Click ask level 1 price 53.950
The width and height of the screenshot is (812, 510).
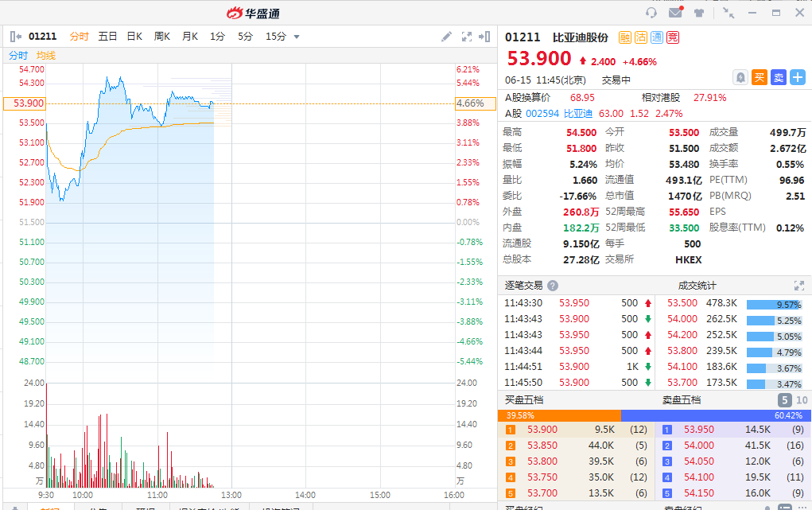point(698,430)
